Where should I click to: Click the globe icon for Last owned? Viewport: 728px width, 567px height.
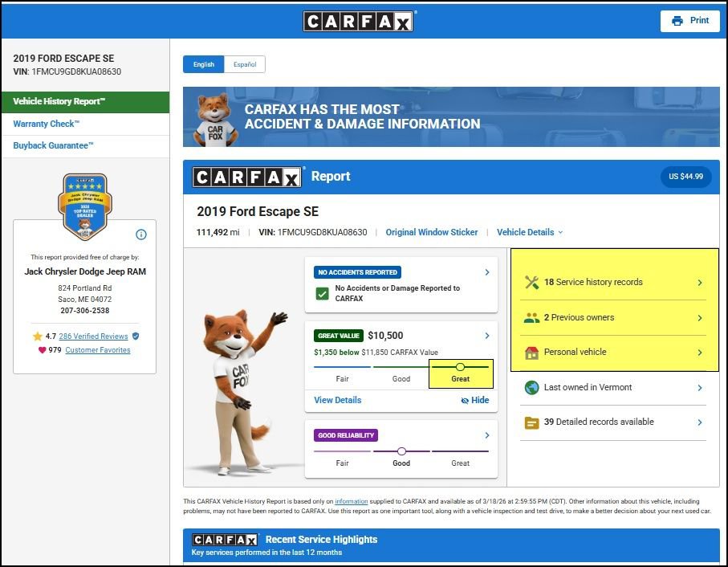tap(531, 387)
